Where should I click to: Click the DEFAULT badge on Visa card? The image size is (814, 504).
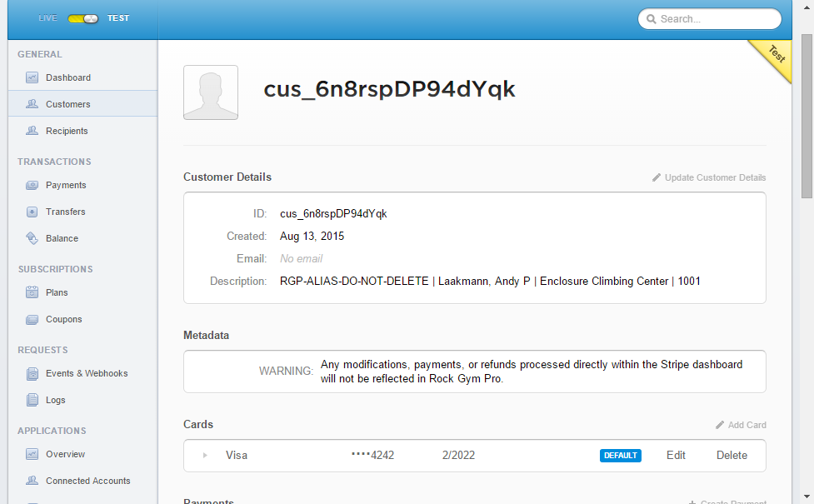621,455
